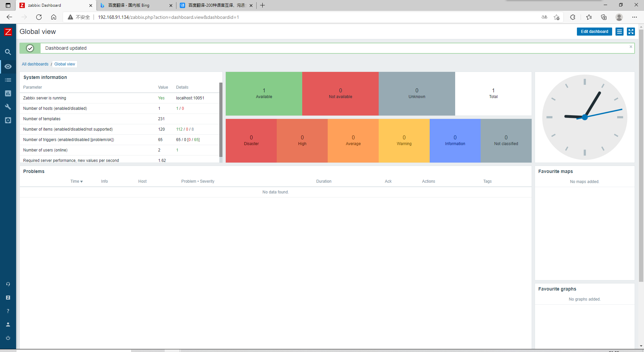Open the Administration gear icon menu

click(8, 120)
